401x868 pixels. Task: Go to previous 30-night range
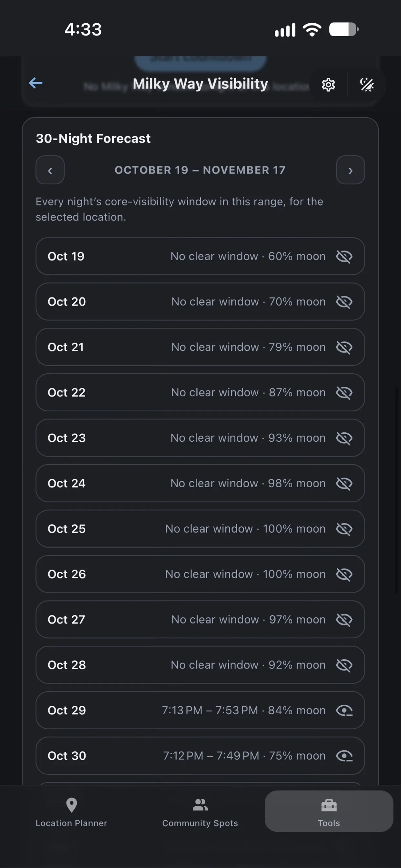(50, 170)
